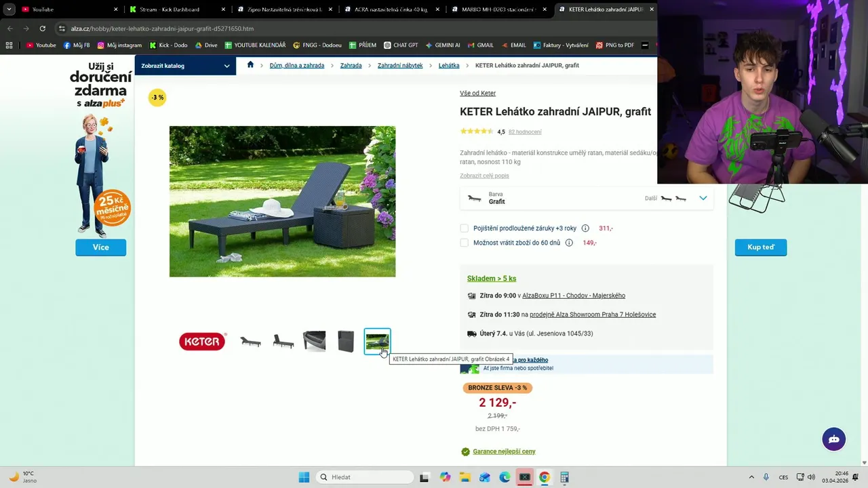Open Calculator from taskbar
This screenshot has width=868, height=488.
[x=564, y=477]
